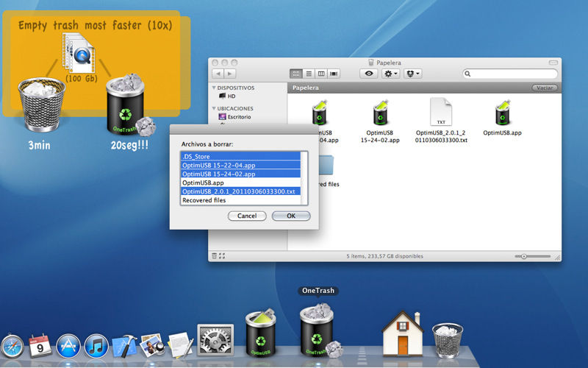Viewport: 588px width, 368px height.
Task: Select OptimUSB 15-24-02.app list row
Action: tap(241, 174)
